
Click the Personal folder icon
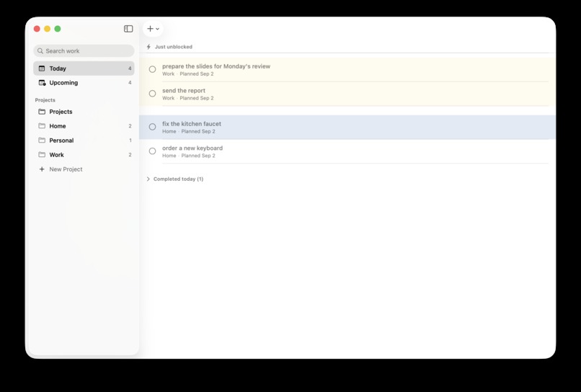pyautogui.click(x=42, y=141)
